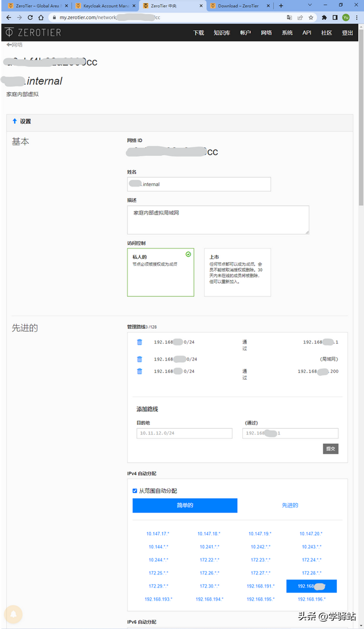Choose the 172.22.*.* range

(209, 560)
